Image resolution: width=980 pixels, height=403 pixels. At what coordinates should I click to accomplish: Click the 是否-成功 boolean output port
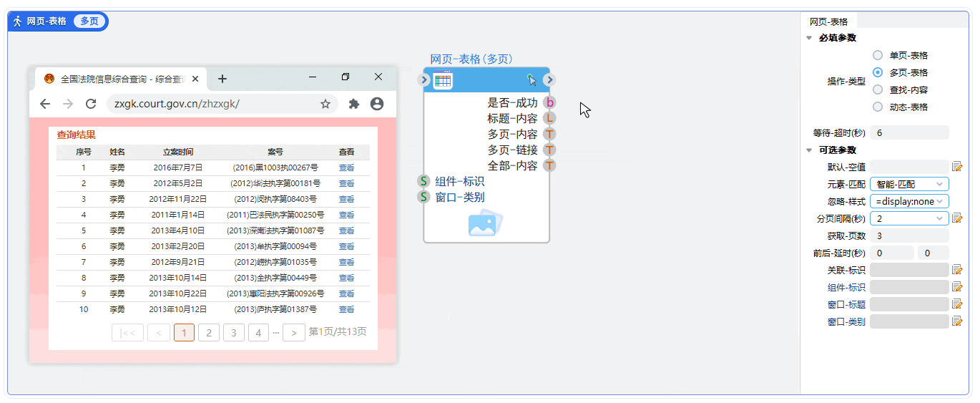pos(549,102)
